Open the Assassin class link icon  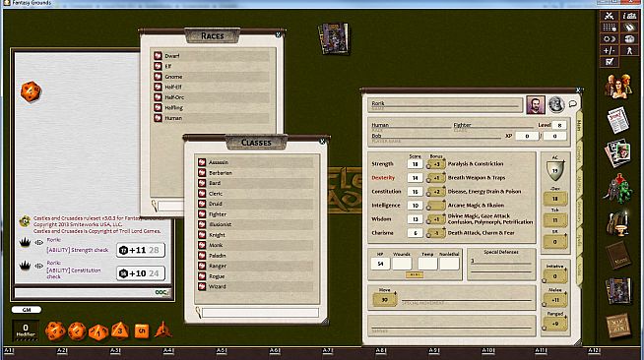pyautogui.click(x=202, y=162)
